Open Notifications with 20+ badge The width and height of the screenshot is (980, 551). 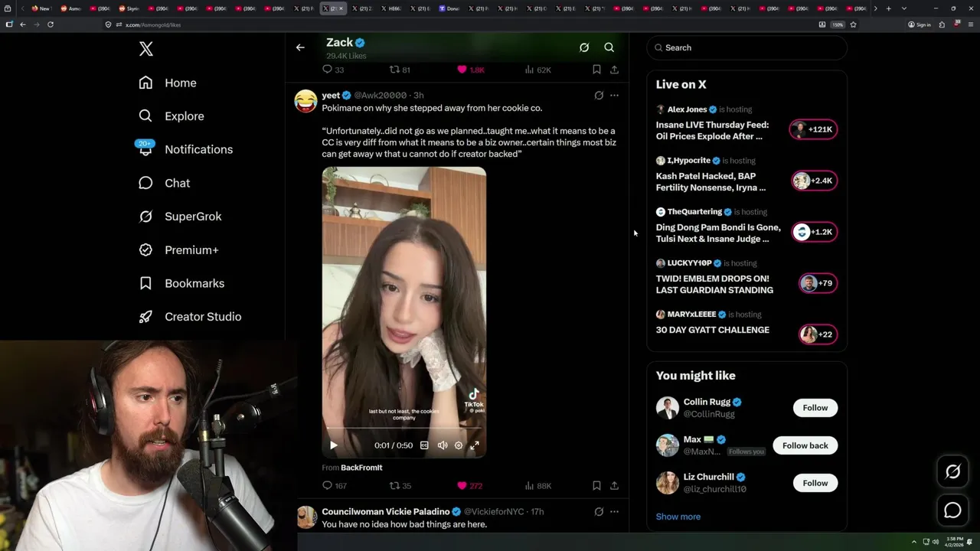(185, 149)
